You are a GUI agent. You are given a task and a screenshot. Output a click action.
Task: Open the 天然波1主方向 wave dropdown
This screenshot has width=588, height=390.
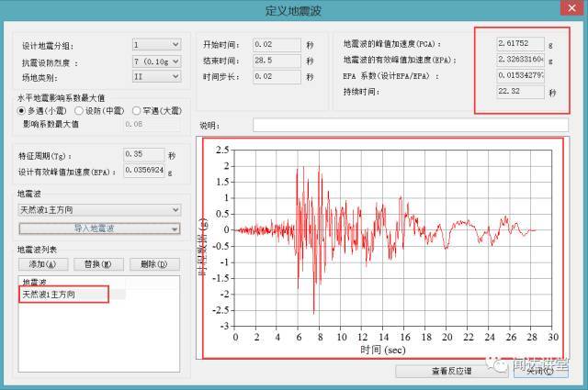coord(99,210)
